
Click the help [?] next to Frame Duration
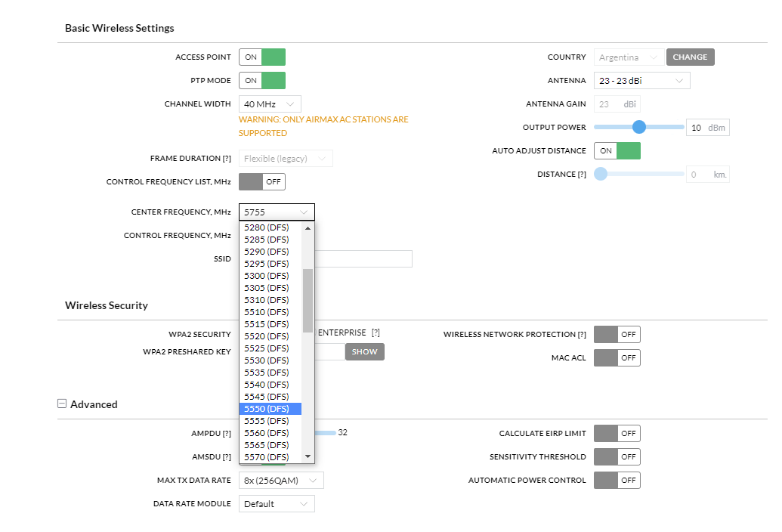pos(227,159)
